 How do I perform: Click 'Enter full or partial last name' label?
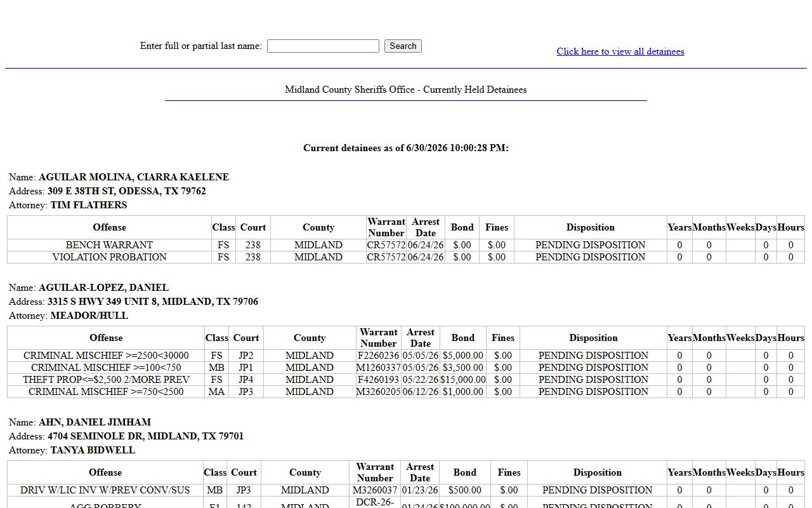200,46
